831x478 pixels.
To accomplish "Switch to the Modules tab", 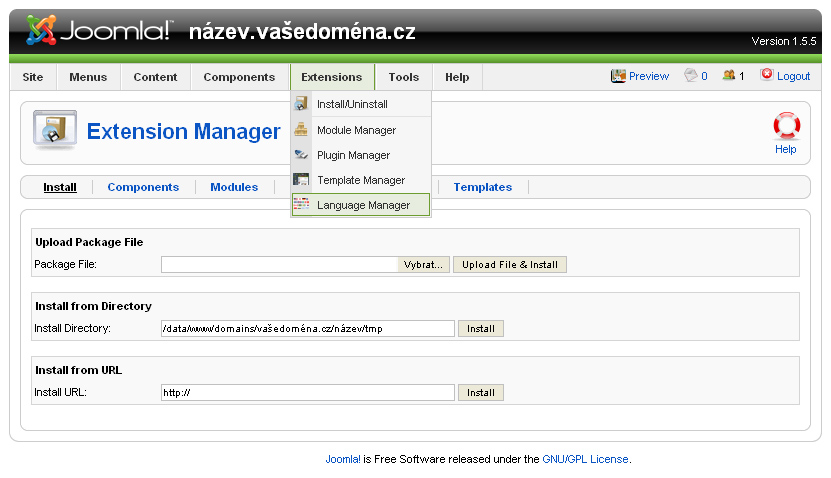I will pyautogui.click(x=234, y=187).
